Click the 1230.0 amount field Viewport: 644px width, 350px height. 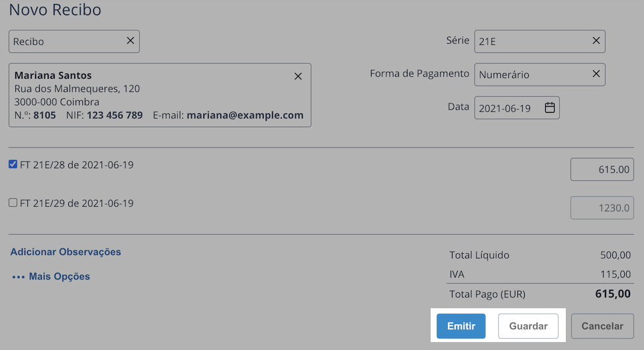pos(602,208)
